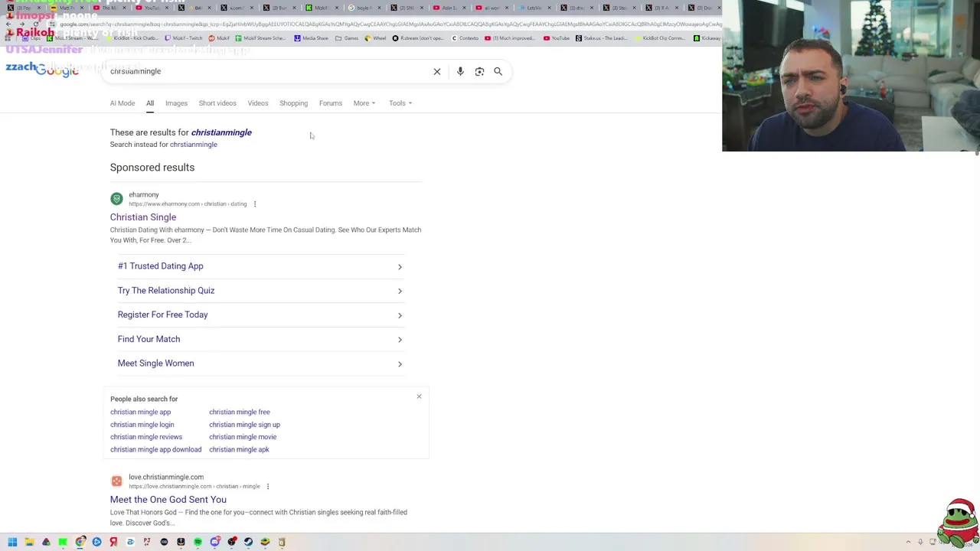Select the All results tab
The height and width of the screenshot is (551, 980).
(150, 103)
